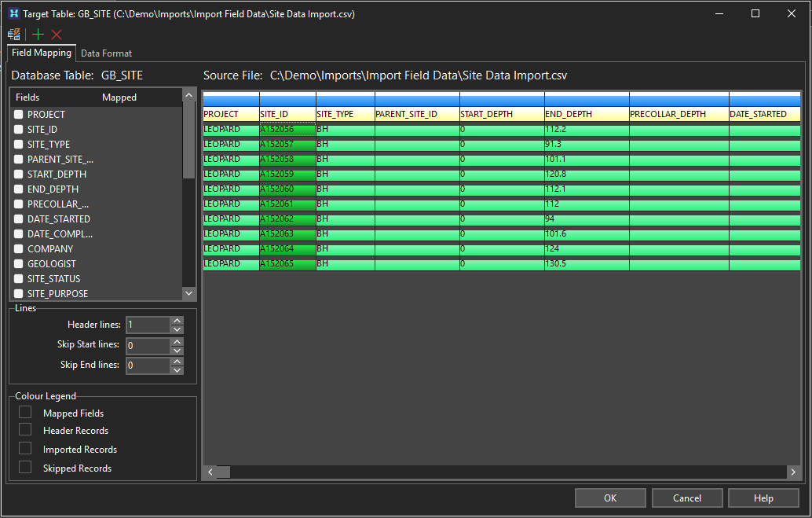Increase Skip End lines value
812x518 pixels.
coord(177,361)
